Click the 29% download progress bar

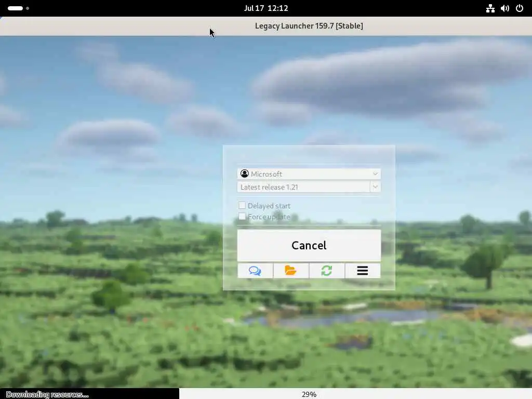pos(266,394)
